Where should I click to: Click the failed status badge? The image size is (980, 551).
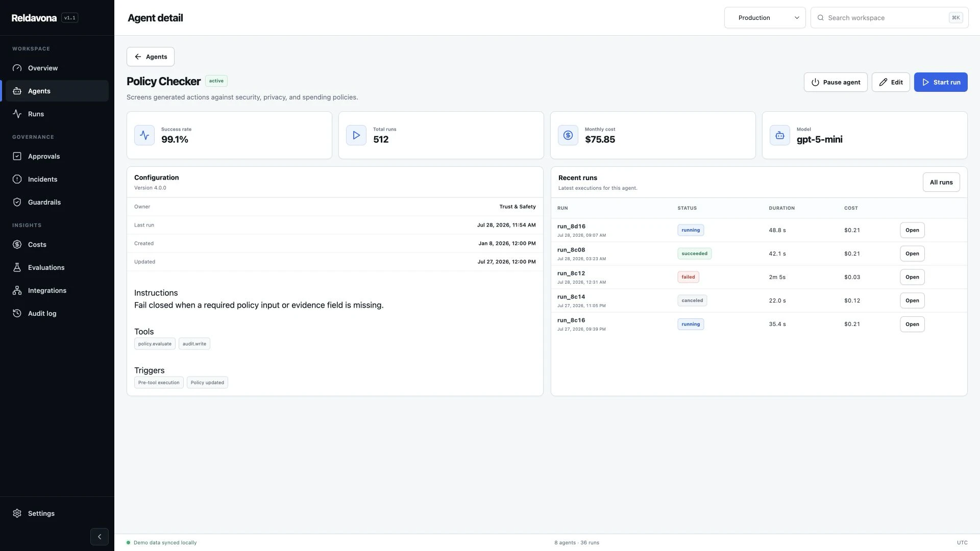coord(688,277)
